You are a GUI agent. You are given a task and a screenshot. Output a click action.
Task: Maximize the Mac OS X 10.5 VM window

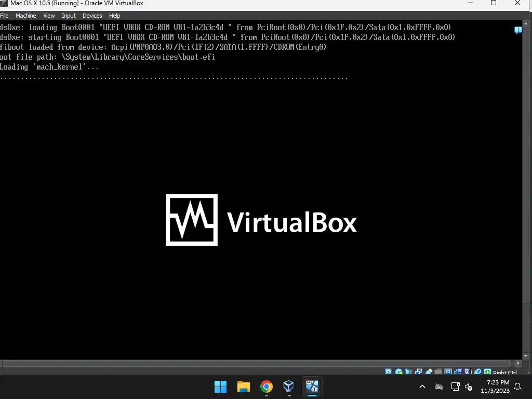[x=494, y=3]
